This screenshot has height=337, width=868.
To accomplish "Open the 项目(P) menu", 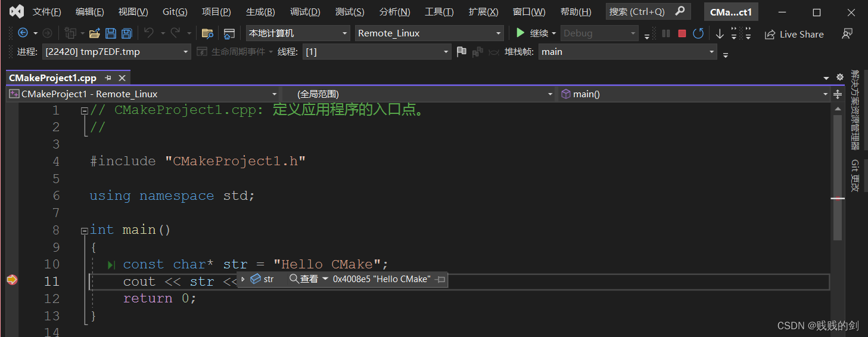I will [216, 12].
